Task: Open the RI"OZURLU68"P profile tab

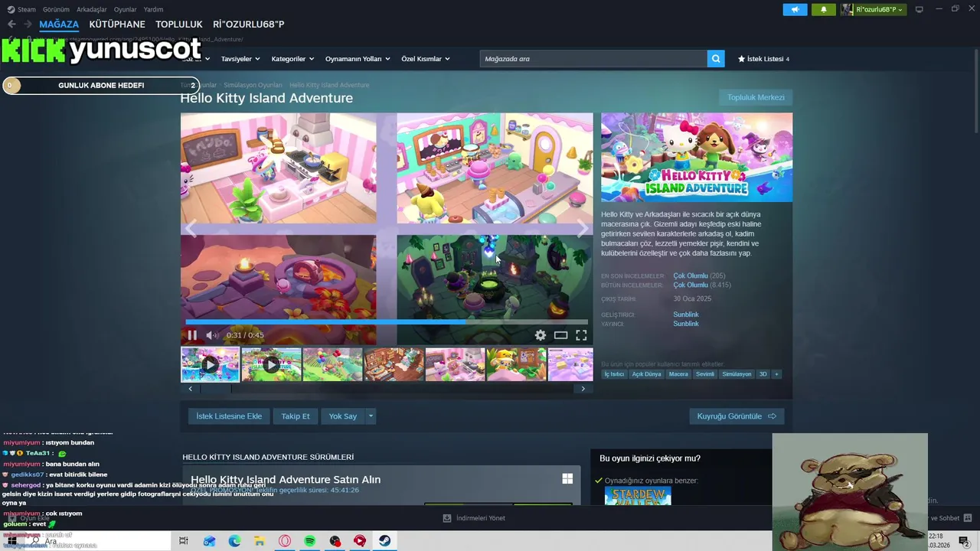Action: click(249, 24)
